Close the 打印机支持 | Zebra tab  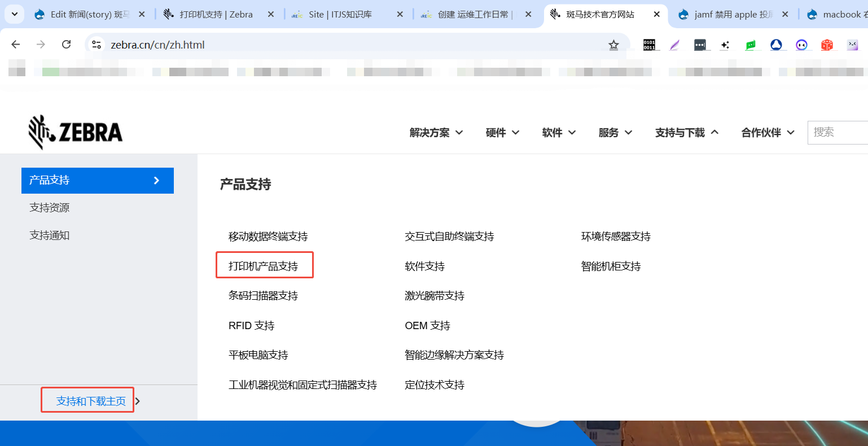pos(271,14)
